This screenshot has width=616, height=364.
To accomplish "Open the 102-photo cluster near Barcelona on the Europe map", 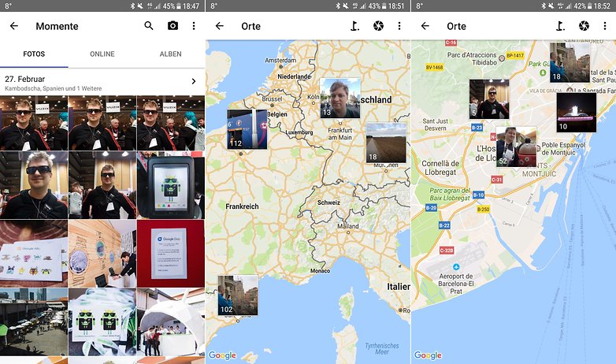I will pyautogui.click(x=238, y=295).
